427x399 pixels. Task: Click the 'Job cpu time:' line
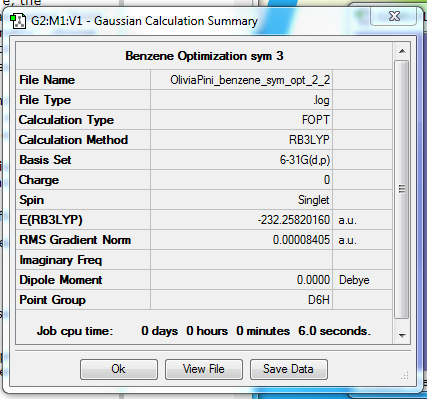coord(204,331)
